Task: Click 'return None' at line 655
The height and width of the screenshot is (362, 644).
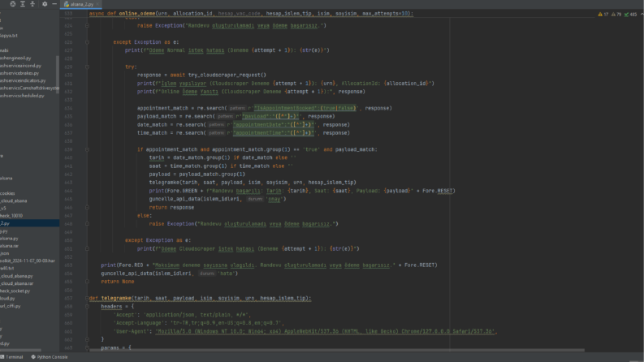Action: coord(118,282)
